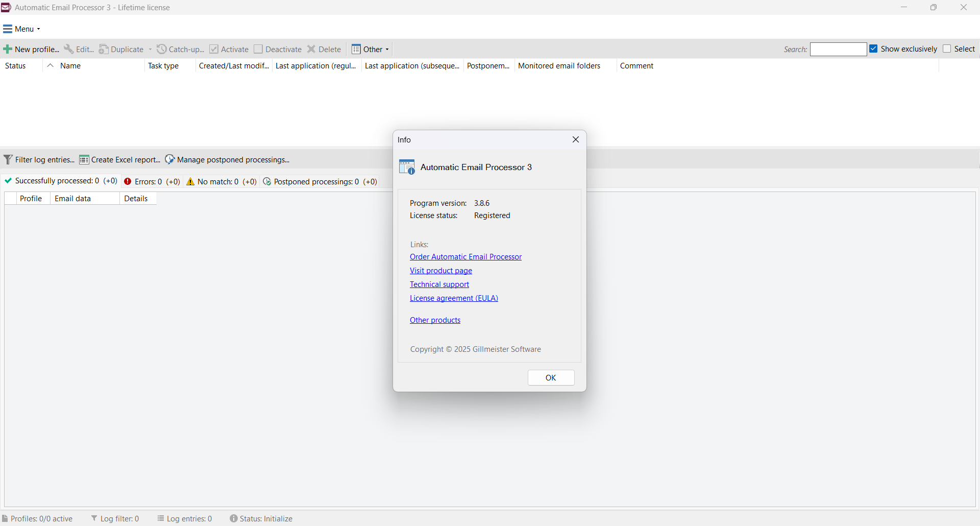The width and height of the screenshot is (980, 526).
Task: Click OK in Info dialog
Action: tap(551, 377)
